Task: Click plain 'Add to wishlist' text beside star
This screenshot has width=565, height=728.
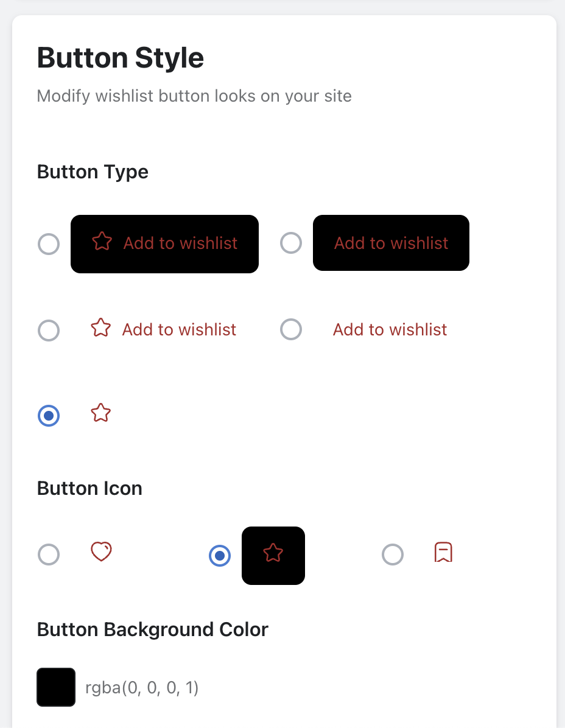Action: (x=179, y=329)
